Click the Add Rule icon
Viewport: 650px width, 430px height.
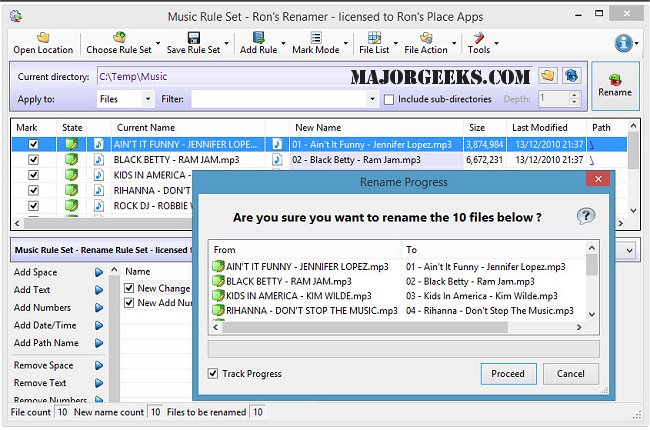[259, 38]
